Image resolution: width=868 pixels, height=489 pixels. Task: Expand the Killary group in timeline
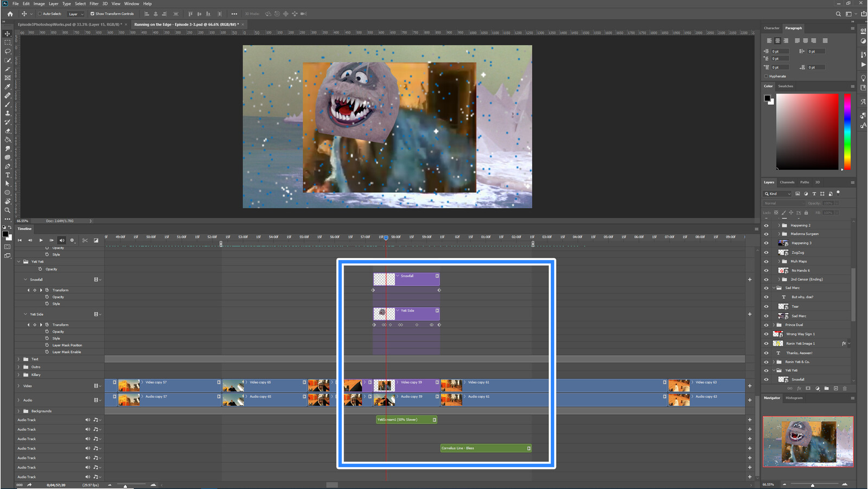pyautogui.click(x=19, y=374)
